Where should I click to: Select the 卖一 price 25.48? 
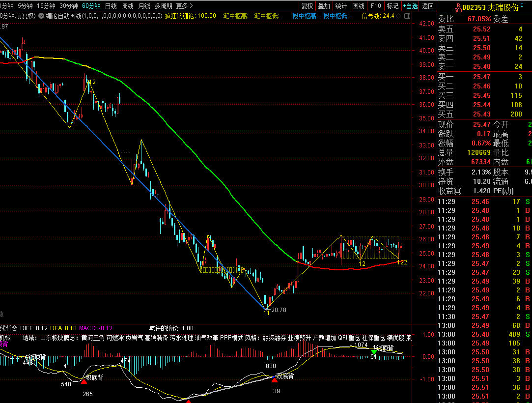[x=482, y=66]
